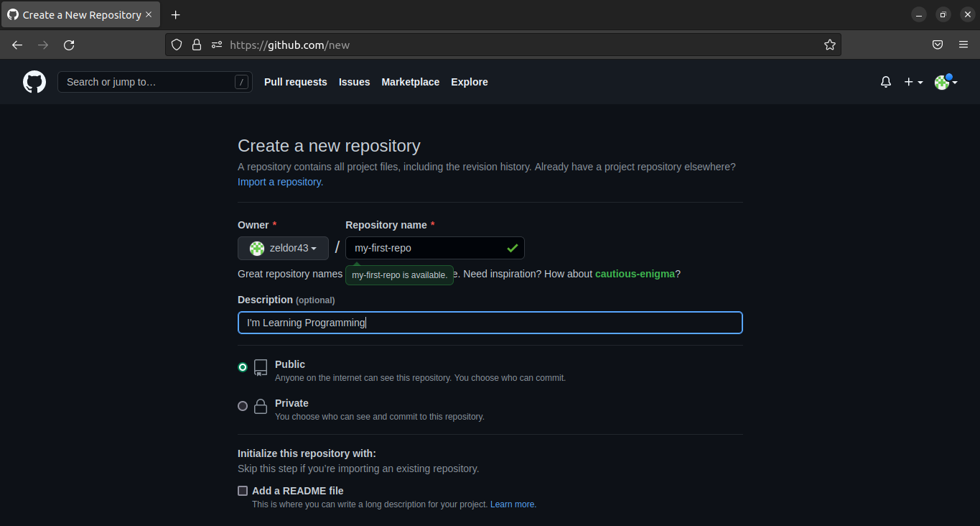Open Issues in navigation
This screenshot has width=980, height=526.
click(x=355, y=82)
